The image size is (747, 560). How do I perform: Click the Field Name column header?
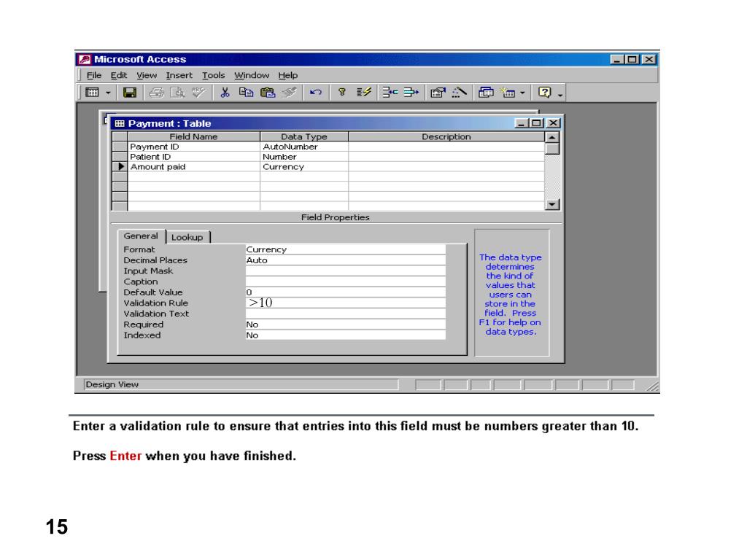click(x=194, y=136)
